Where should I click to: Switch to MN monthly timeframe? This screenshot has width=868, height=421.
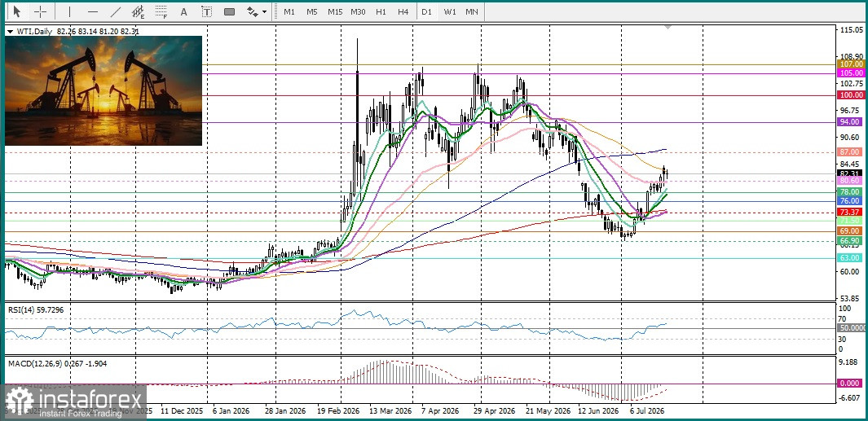(472, 11)
